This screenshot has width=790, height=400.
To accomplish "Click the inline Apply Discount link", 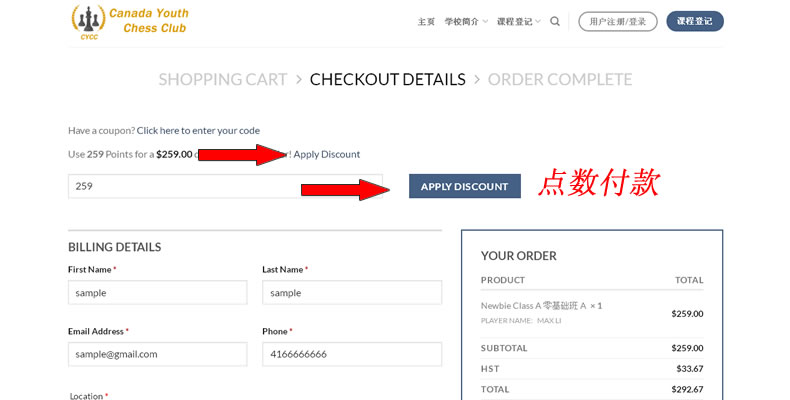I will pyautogui.click(x=326, y=154).
